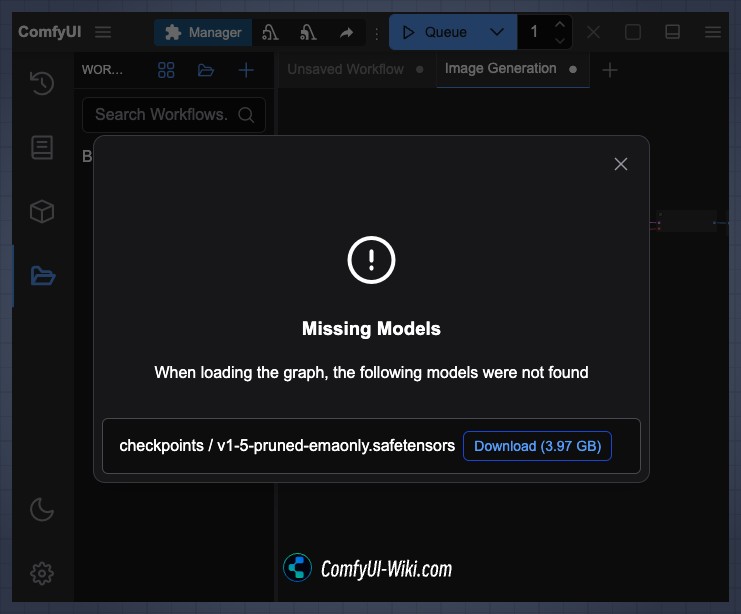
Task: Click the batch count field showing 1
Action: (x=535, y=32)
